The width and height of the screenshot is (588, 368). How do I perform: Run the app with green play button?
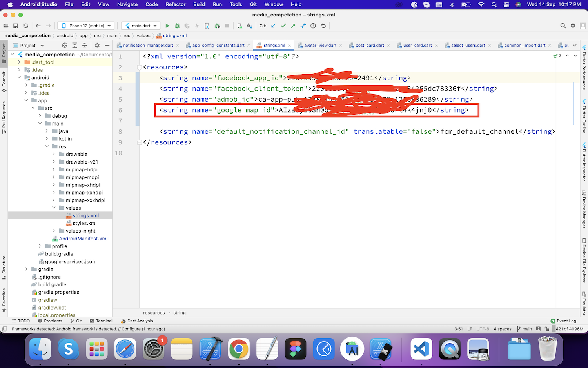point(167,26)
